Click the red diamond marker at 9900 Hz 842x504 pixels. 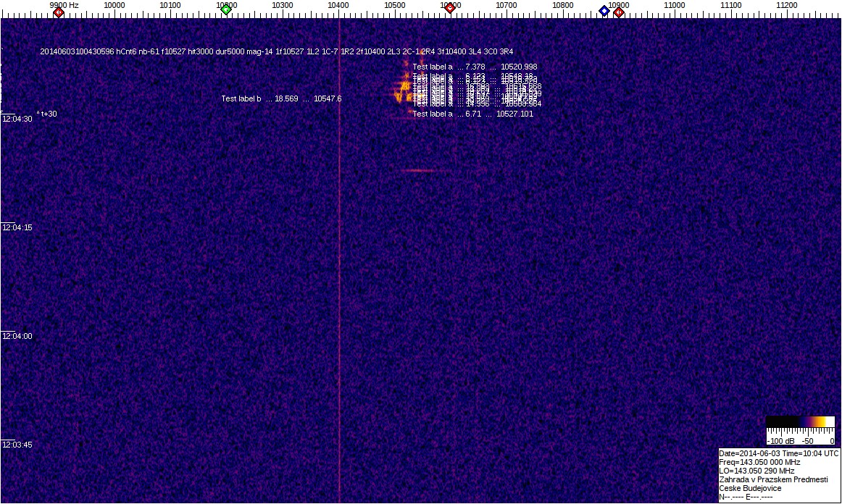(59, 12)
